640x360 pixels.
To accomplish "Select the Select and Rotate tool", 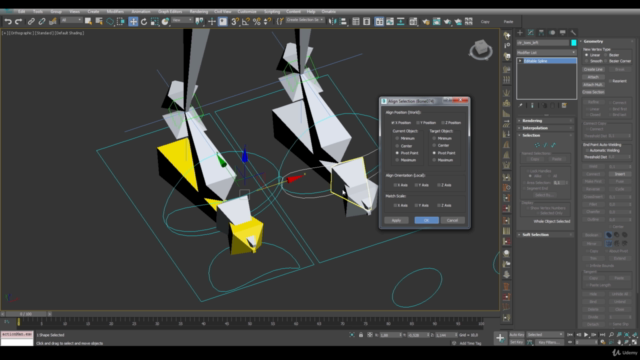I will 144,21.
